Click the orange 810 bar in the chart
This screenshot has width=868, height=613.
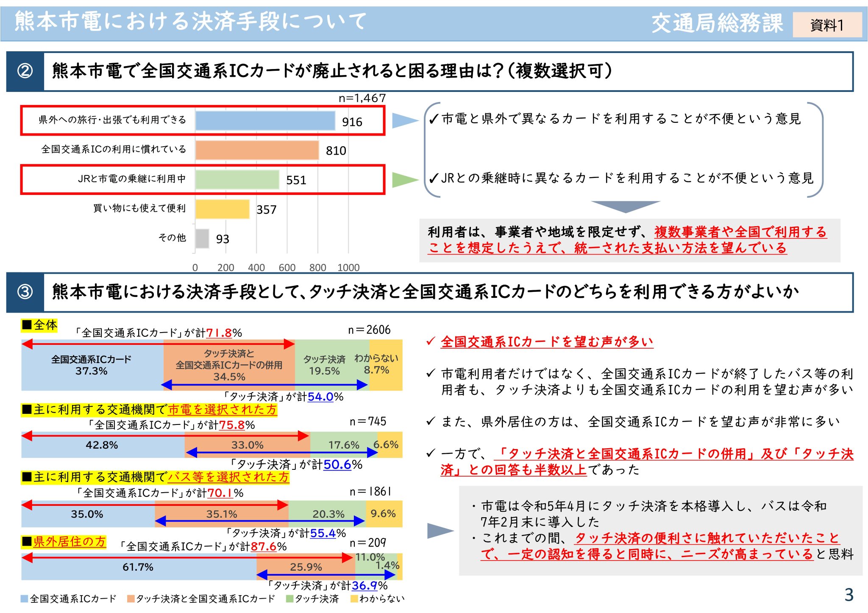click(x=257, y=150)
